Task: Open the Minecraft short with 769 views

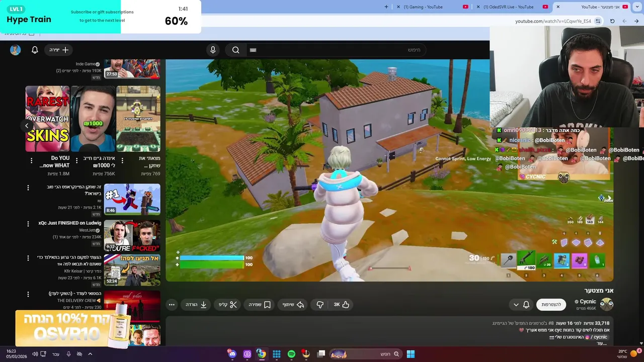Action: [138, 119]
